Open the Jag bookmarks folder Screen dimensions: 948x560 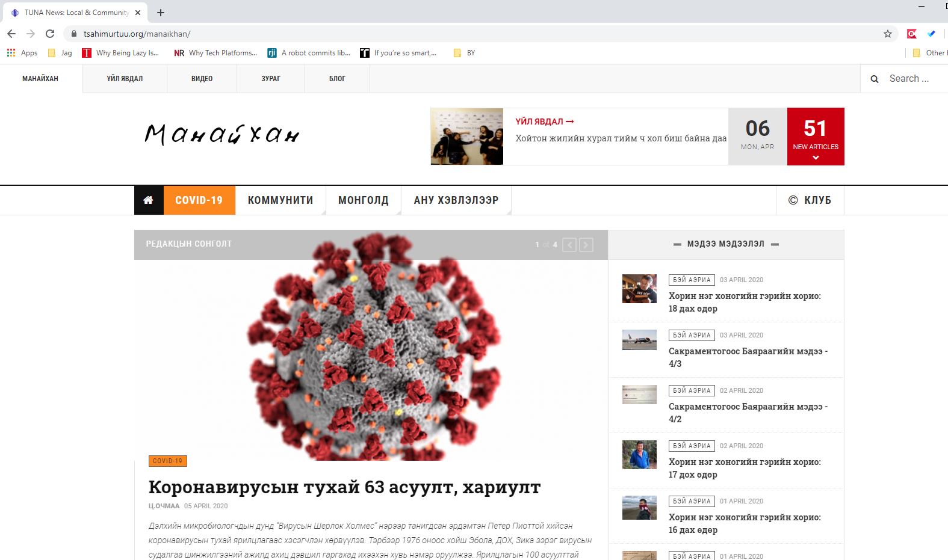pyautogui.click(x=60, y=53)
